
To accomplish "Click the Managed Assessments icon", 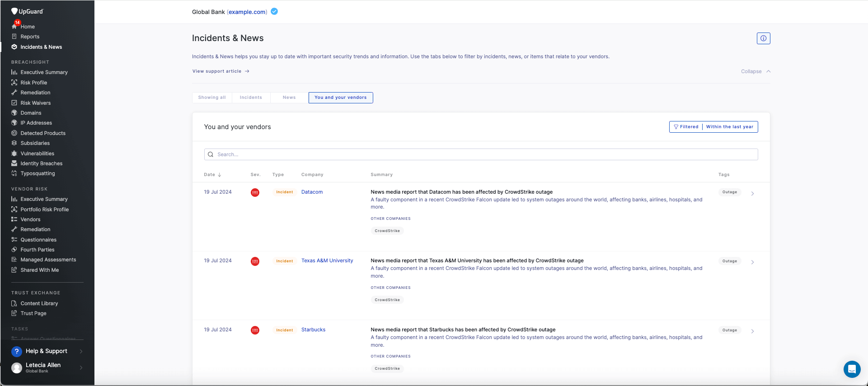I will point(14,260).
